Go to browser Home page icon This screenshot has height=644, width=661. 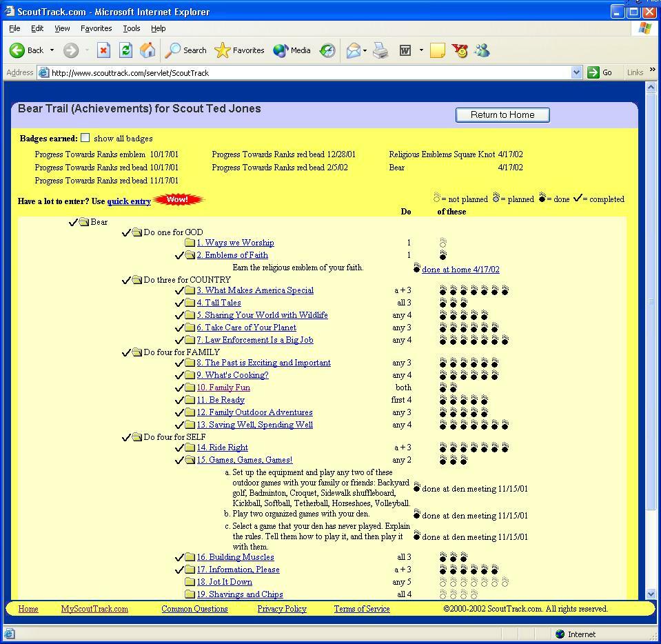click(x=148, y=50)
